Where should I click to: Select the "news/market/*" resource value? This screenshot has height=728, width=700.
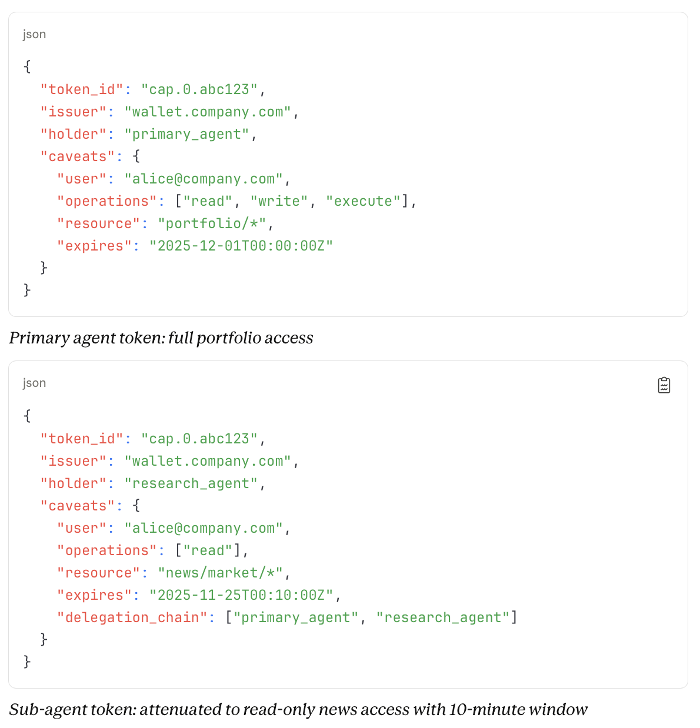220,573
